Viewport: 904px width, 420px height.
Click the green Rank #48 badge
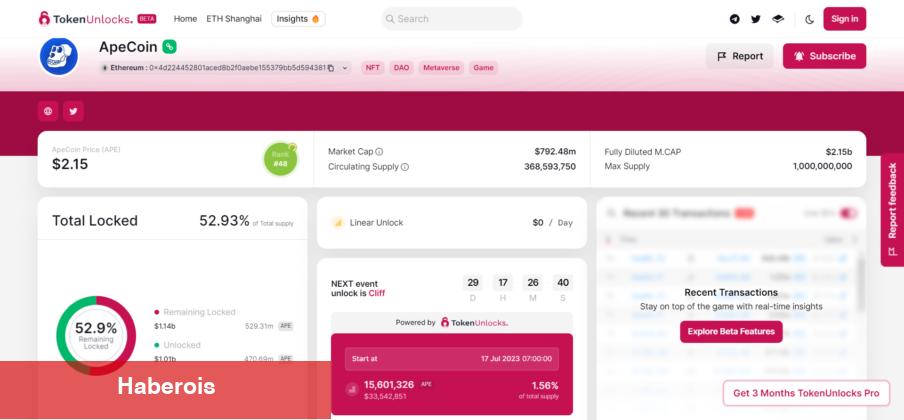tap(280, 159)
